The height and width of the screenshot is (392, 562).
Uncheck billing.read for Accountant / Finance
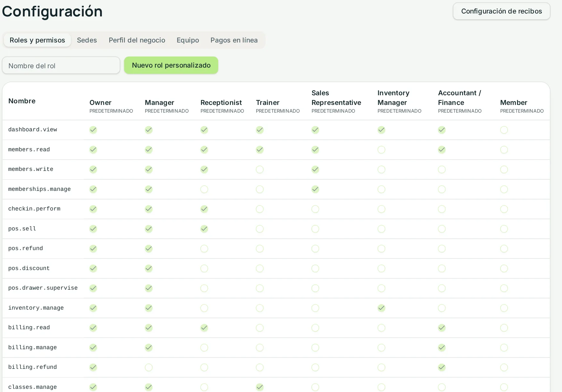442,328
